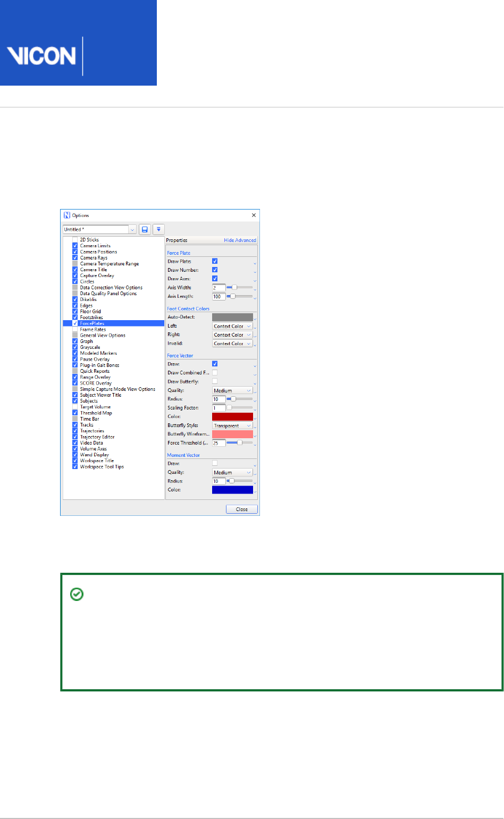Select Data Correction View Options item
The image size is (504, 819).
tap(111, 288)
